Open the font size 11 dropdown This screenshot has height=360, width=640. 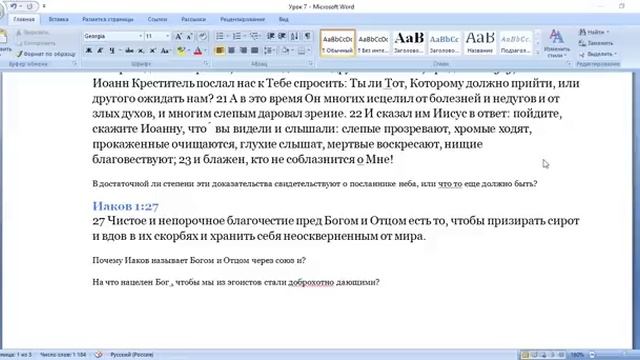click(x=167, y=36)
